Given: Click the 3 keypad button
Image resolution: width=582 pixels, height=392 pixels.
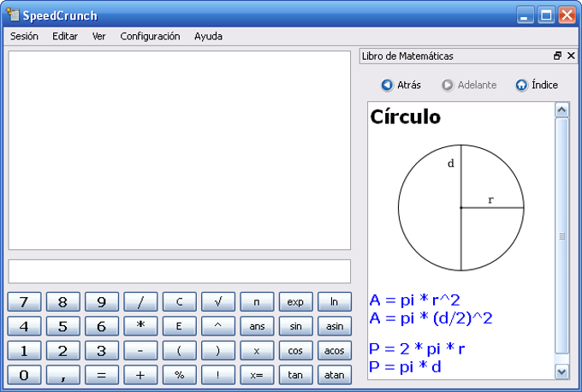Looking at the screenshot, I should [x=102, y=351].
